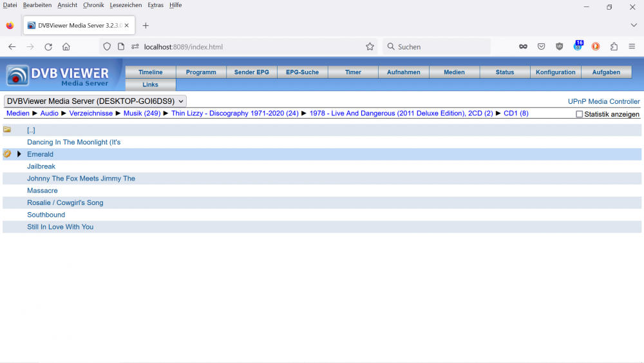Go up via the [..] parent folder link
This screenshot has height=363, width=644.
tap(31, 130)
